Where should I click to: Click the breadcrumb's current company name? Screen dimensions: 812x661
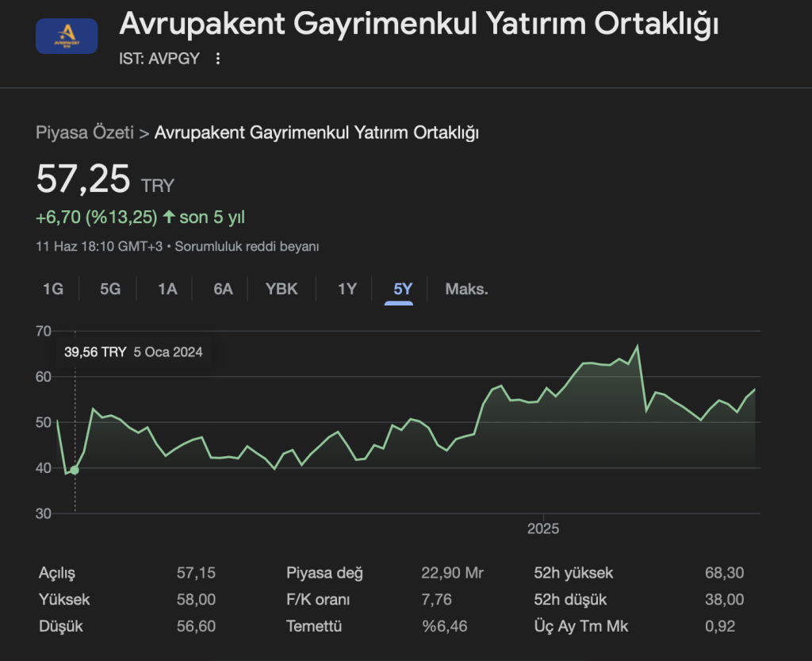[316, 133]
